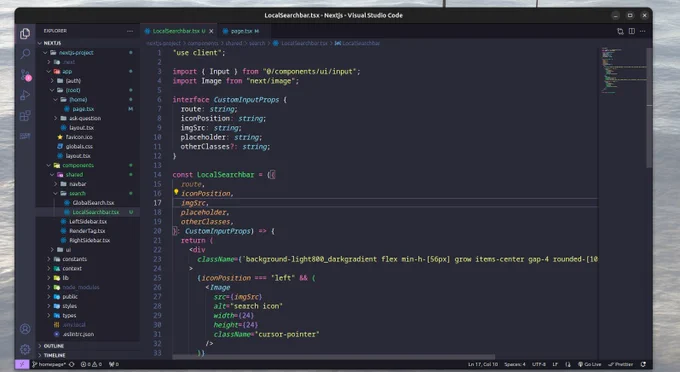Open the Search view in activity bar
680x372 pixels.
25,54
